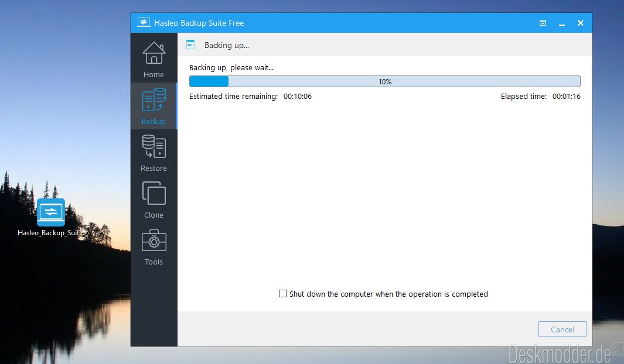Click the Hasleo Backup Suite title bar logo

click(x=144, y=23)
